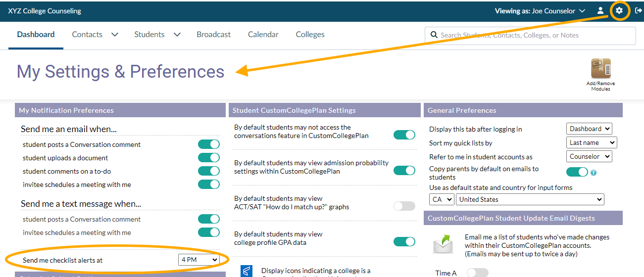Enable ACT/SAT "How do I match up?" graphs
This screenshot has width=644, height=277.
coord(404,206)
